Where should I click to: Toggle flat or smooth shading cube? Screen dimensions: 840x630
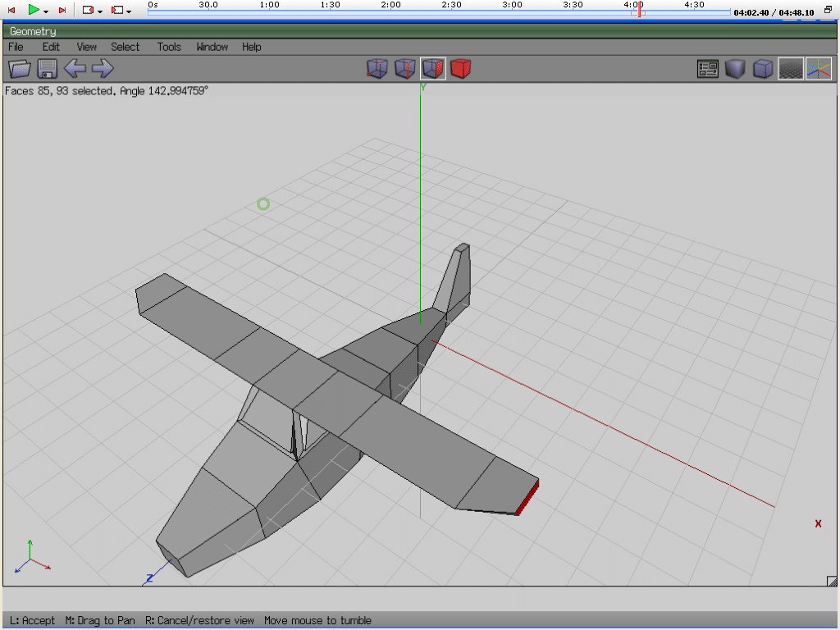[x=735, y=69]
